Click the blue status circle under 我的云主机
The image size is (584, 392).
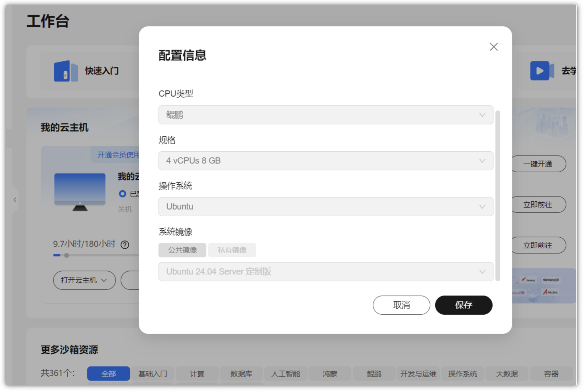pos(122,194)
